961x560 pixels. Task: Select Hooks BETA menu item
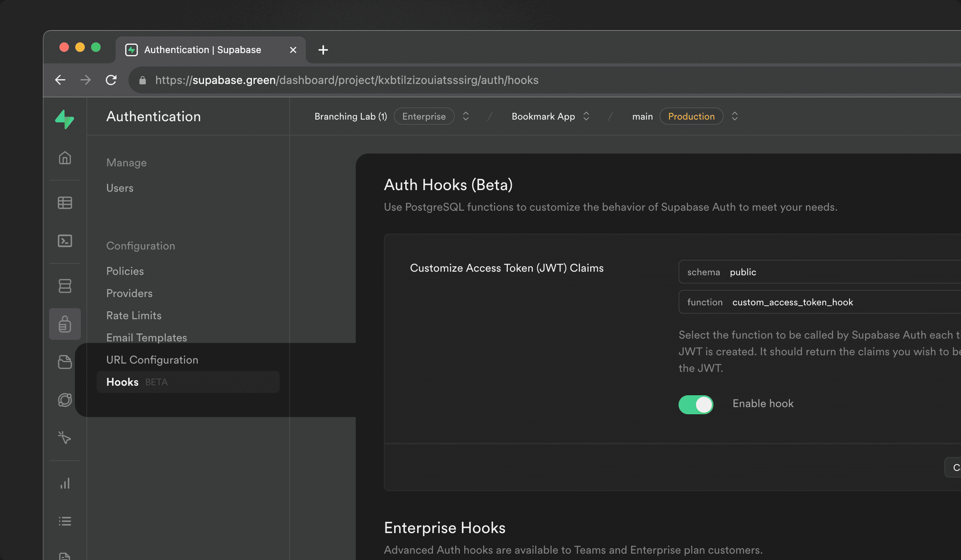click(x=188, y=382)
